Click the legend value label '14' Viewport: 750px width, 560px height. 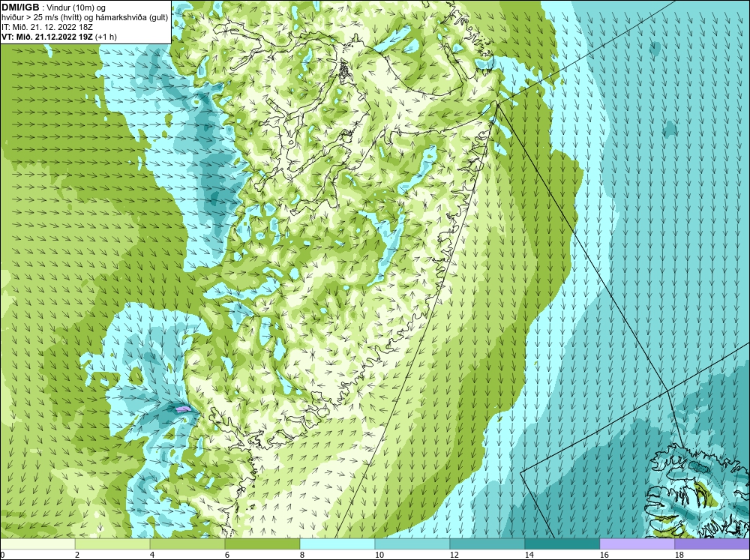[x=529, y=555]
